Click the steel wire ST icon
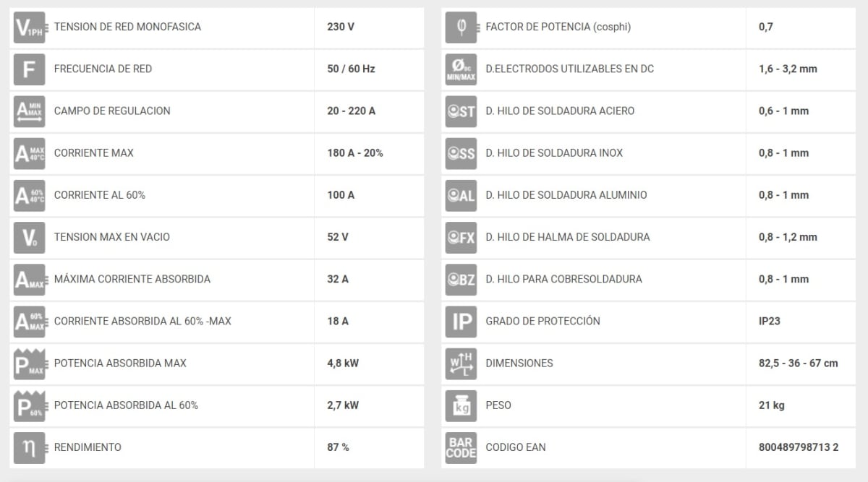The image size is (868, 482). point(461,111)
